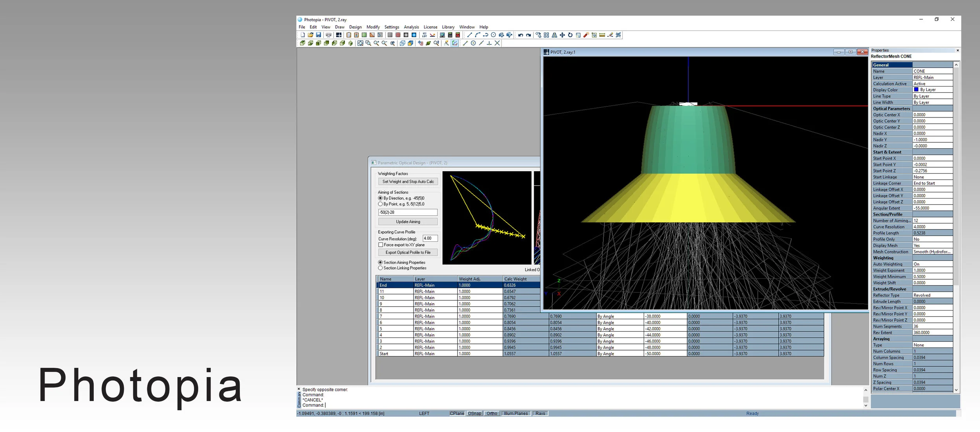Select Section Aiming Properties radio button

pyautogui.click(x=380, y=262)
